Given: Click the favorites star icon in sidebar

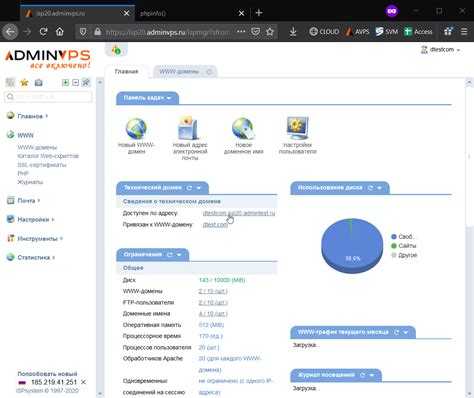Looking at the screenshot, I should tap(24, 82).
